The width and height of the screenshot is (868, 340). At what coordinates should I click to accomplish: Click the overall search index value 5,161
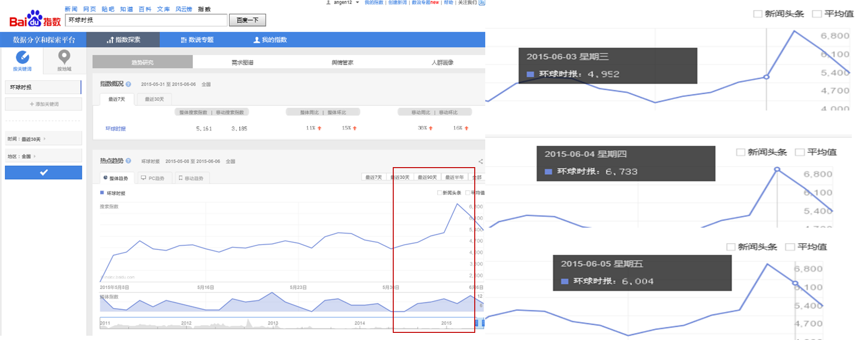click(x=204, y=129)
